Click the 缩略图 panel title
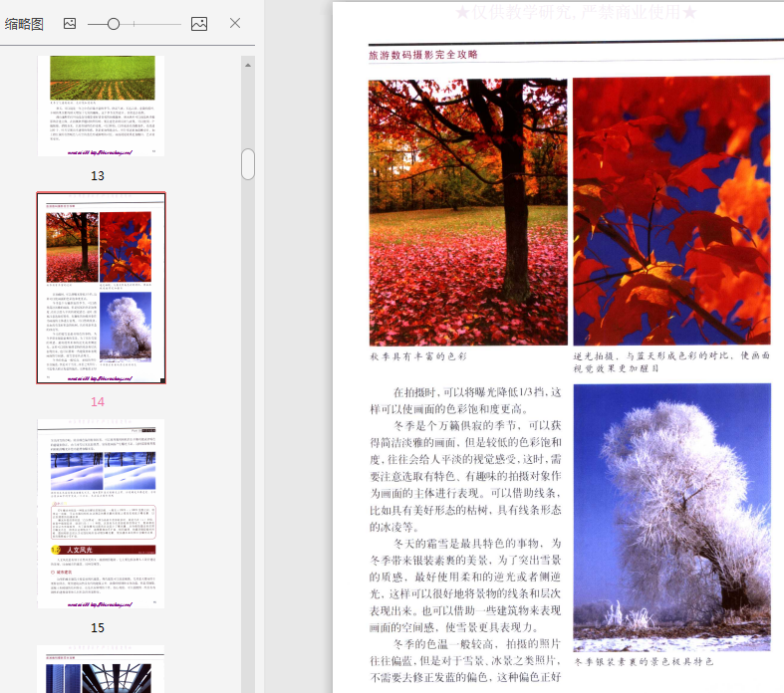784x693 pixels. (24, 24)
